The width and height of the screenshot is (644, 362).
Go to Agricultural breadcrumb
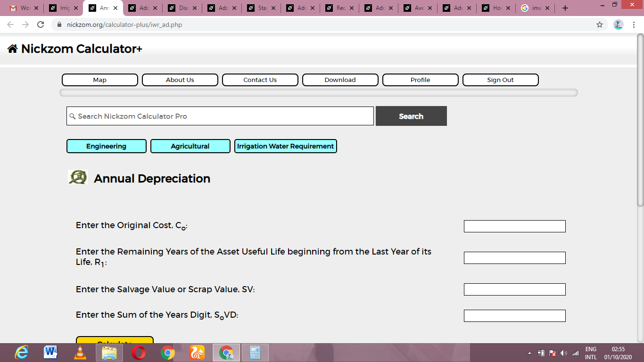[x=190, y=146]
